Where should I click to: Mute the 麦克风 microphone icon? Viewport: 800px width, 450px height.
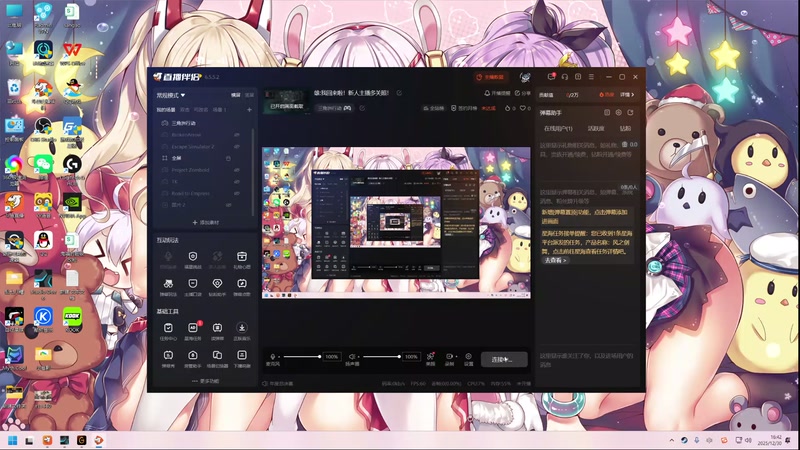[272, 357]
